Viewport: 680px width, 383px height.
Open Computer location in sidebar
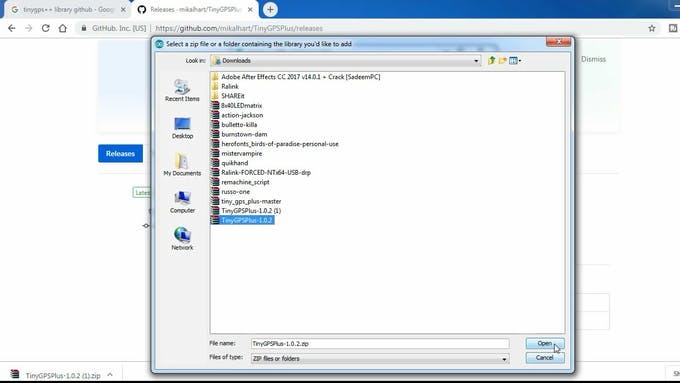click(x=182, y=202)
